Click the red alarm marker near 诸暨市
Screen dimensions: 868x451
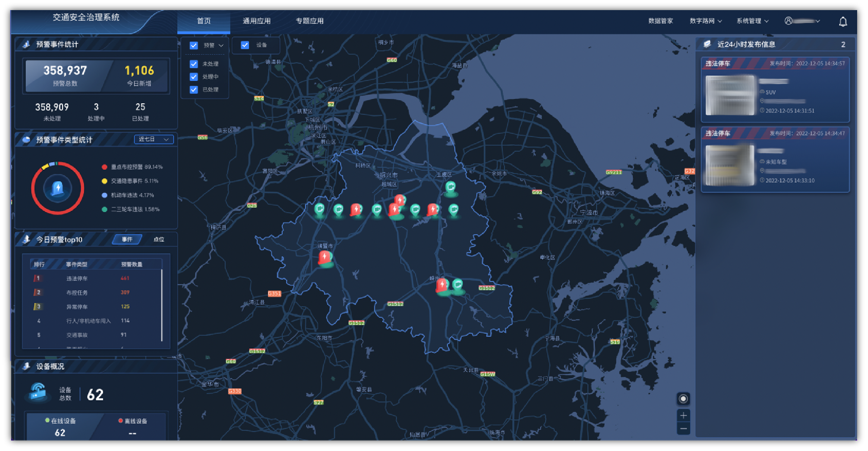tap(324, 257)
